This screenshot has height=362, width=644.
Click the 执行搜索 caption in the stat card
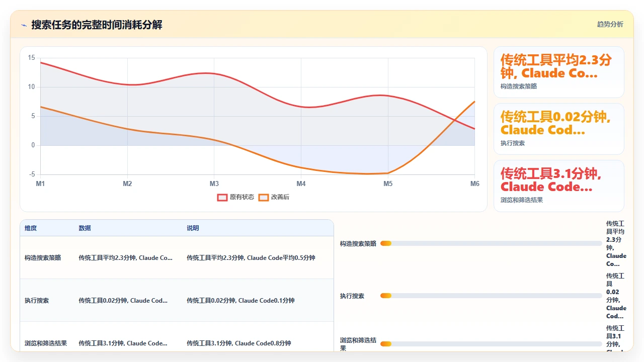[513, 143]
